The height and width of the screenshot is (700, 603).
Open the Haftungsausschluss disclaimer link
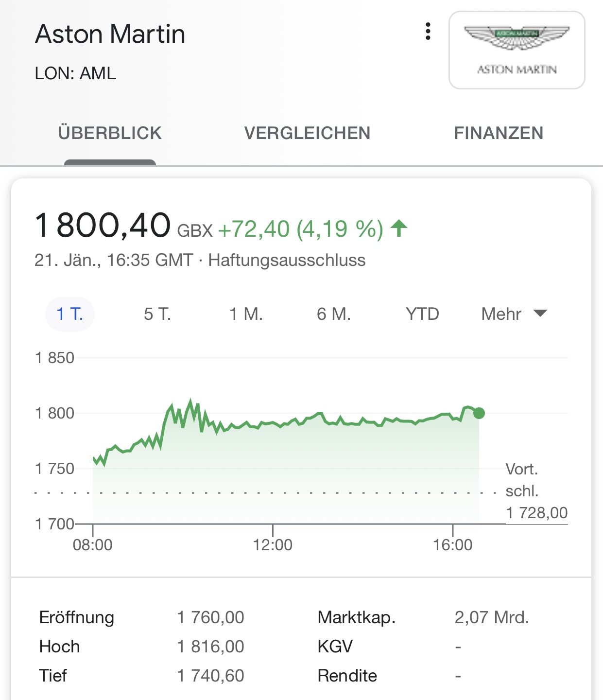287,260
